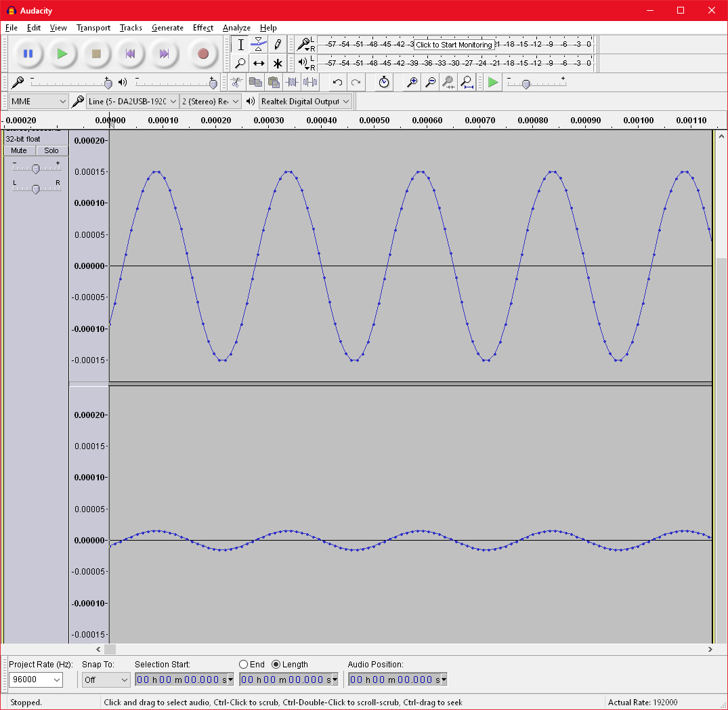Open the Tracks menu

pyautogui.click(x=131, y=28)
